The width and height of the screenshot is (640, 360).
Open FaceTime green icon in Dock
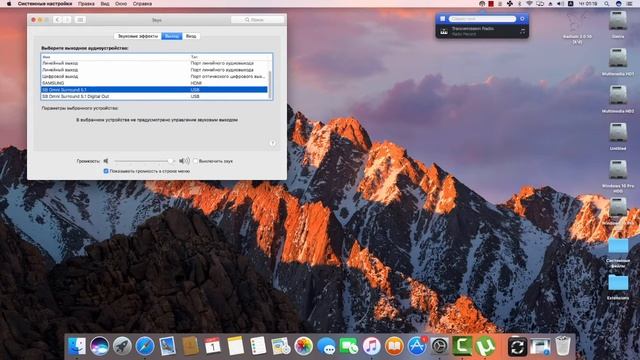(x=349, y=346)
